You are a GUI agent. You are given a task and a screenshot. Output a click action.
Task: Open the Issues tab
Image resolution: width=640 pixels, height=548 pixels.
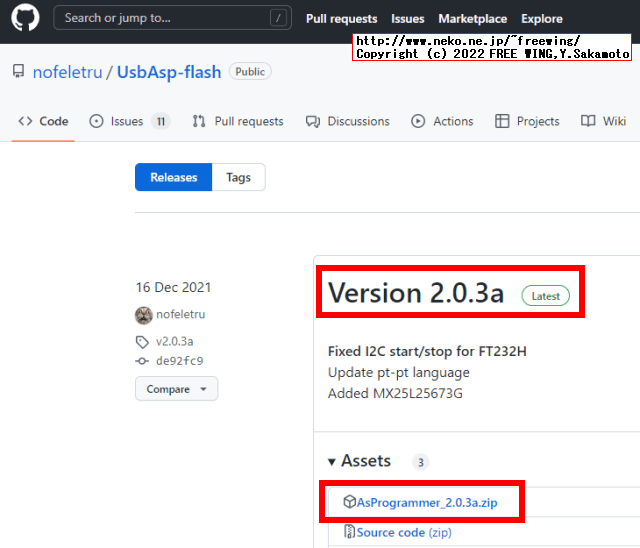tap(128, 121)
